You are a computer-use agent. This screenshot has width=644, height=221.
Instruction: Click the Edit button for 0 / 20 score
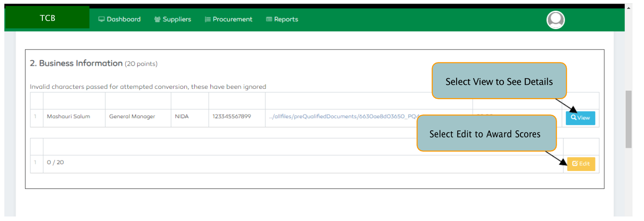tap(581, 164)
